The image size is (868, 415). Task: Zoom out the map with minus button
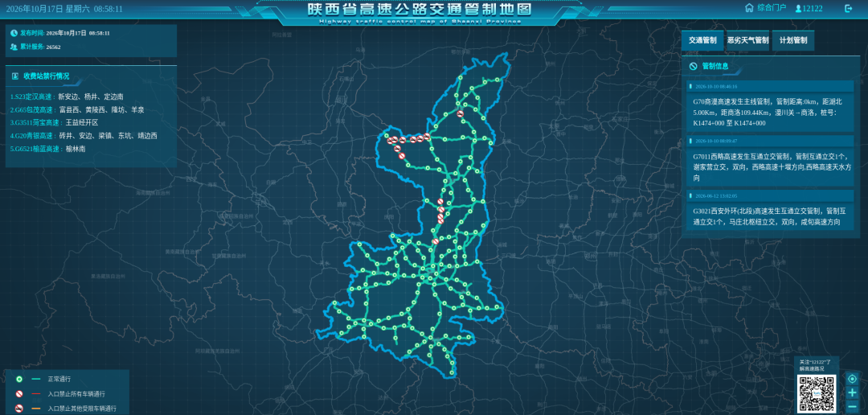[852, 407]
